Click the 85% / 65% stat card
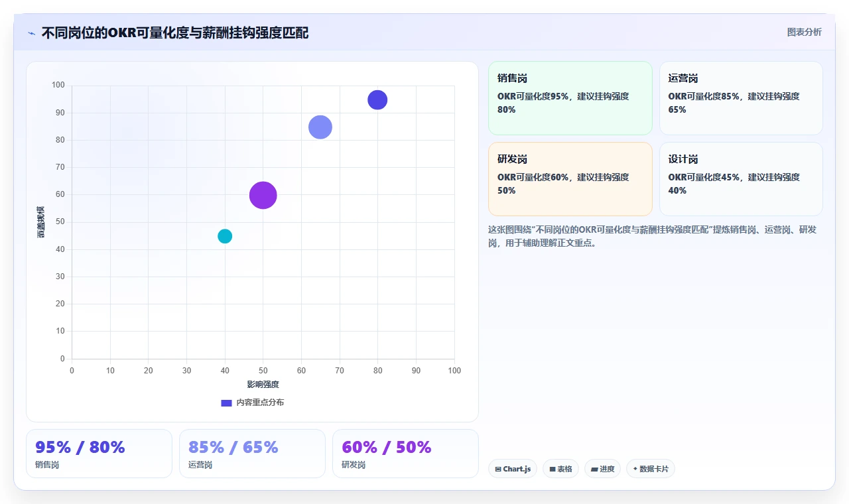The image size is (849, 504). (x=252, y=454)
